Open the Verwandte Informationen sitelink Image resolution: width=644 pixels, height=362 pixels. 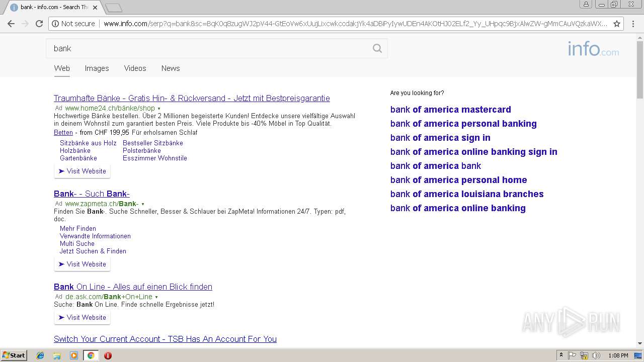coord(95,236)
